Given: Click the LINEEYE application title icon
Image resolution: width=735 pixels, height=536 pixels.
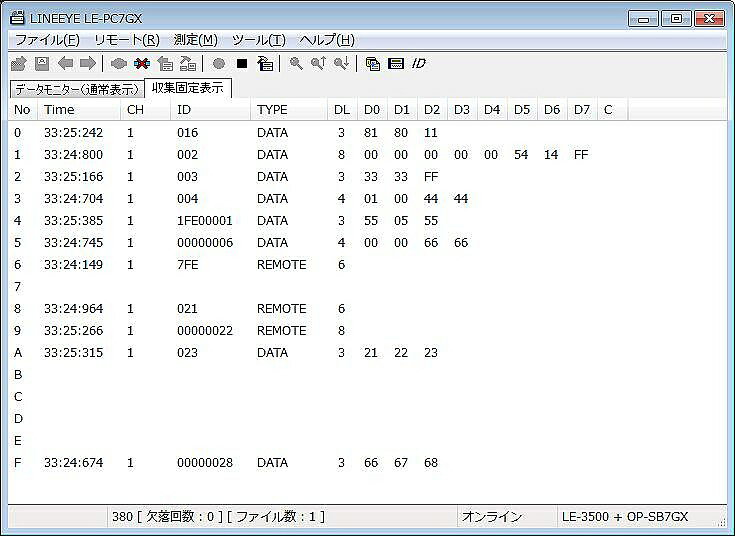Looking at the screenshot, I should point(17,18).
